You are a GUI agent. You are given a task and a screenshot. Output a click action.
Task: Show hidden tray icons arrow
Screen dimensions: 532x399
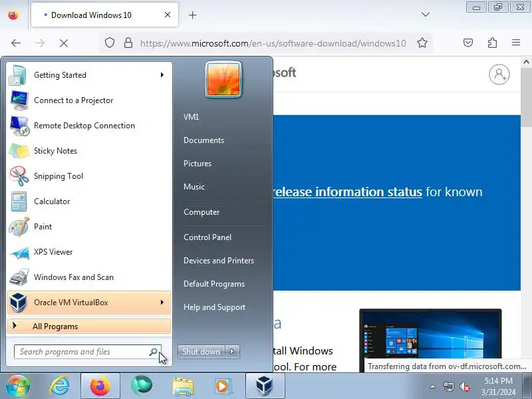click(433, 386)
